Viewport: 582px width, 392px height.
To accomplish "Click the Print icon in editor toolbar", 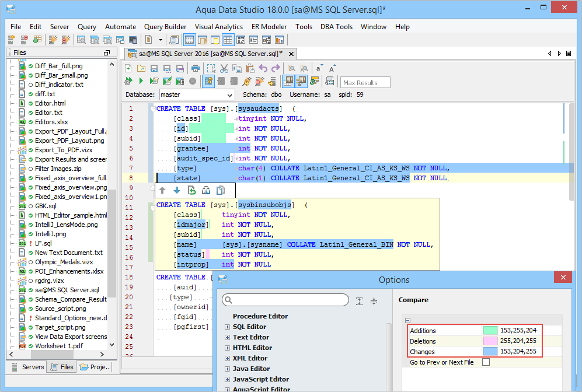I will point(196,68).
